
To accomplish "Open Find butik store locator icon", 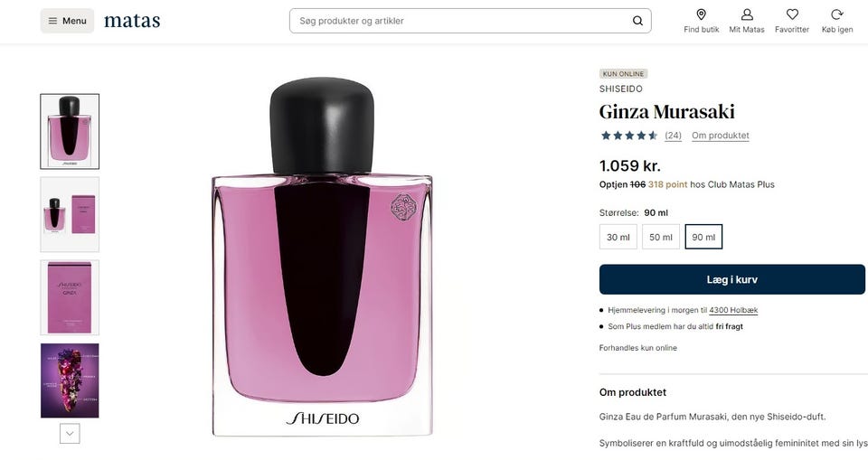I will (x=701, y=14).
